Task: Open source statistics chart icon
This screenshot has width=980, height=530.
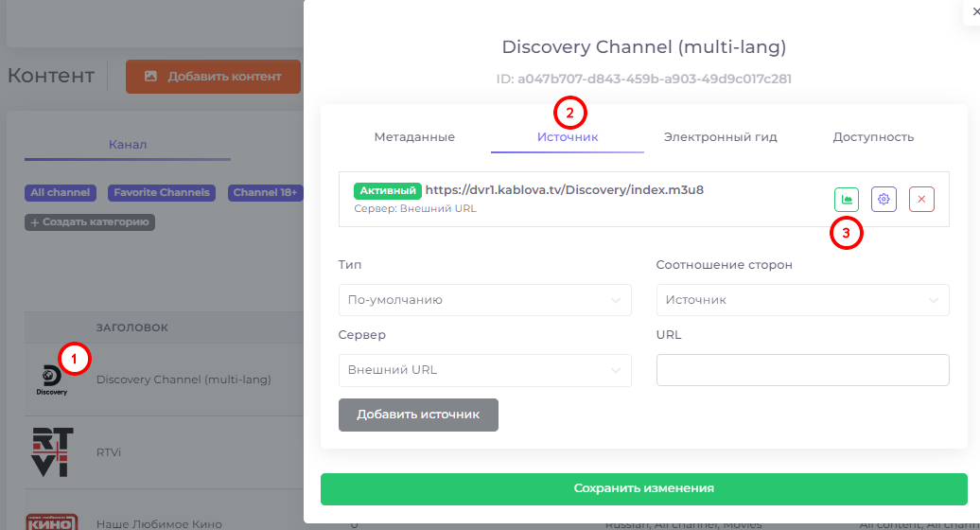Action: (x=847, y=200)
